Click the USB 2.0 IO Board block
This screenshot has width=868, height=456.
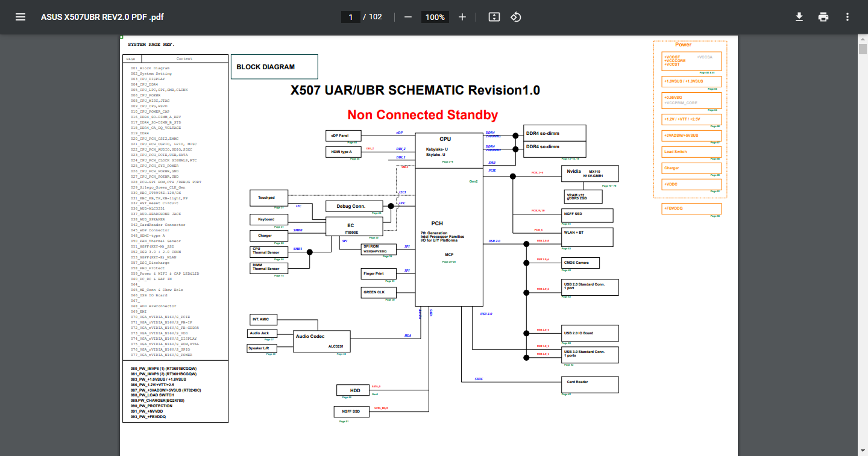click(590, 333)
